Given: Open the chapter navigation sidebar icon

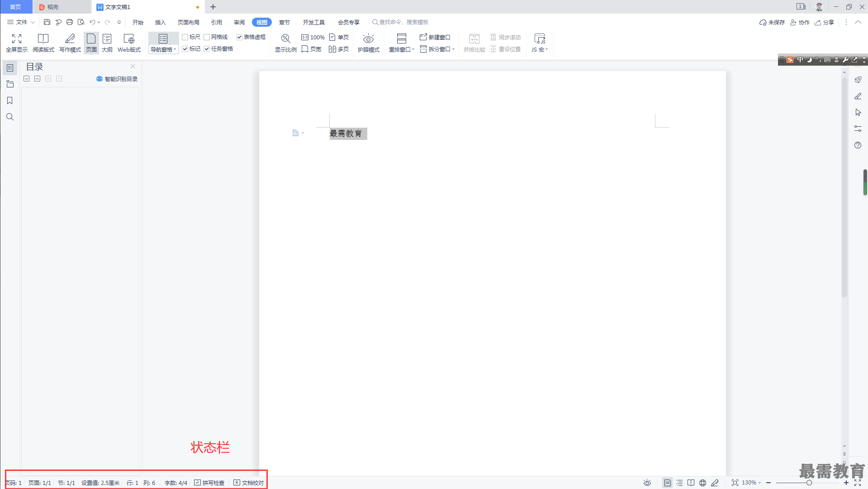Looking at the screenshot, I should pos(10,84).
